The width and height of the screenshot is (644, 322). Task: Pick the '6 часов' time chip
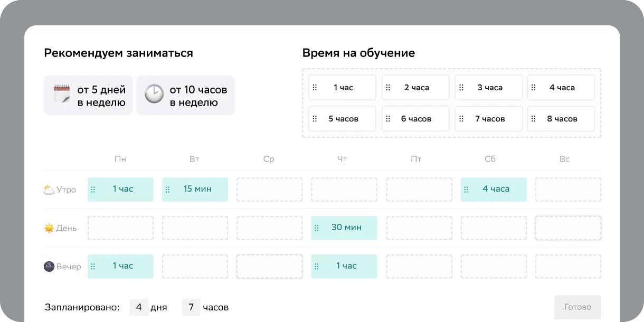point(416,119)
